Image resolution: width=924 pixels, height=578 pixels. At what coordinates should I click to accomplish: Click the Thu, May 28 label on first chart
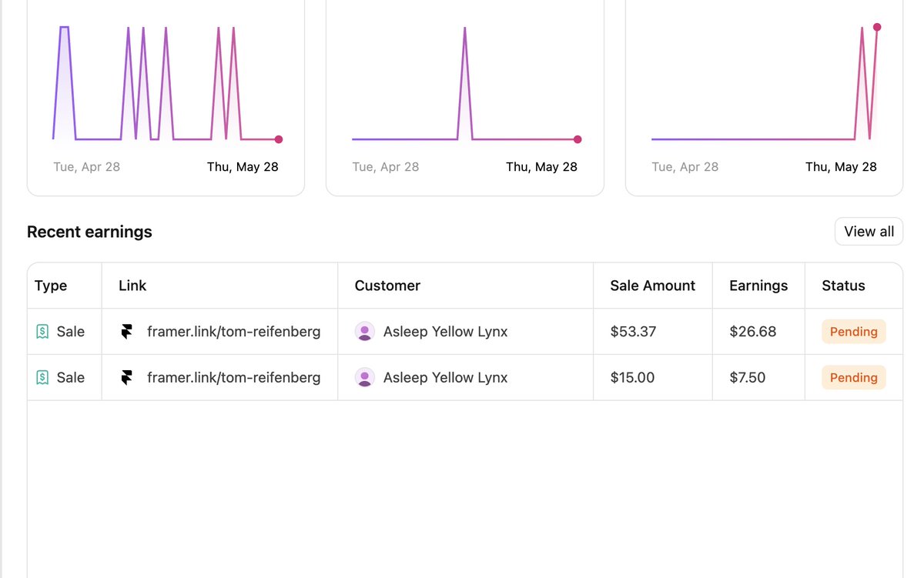point(243,167)
